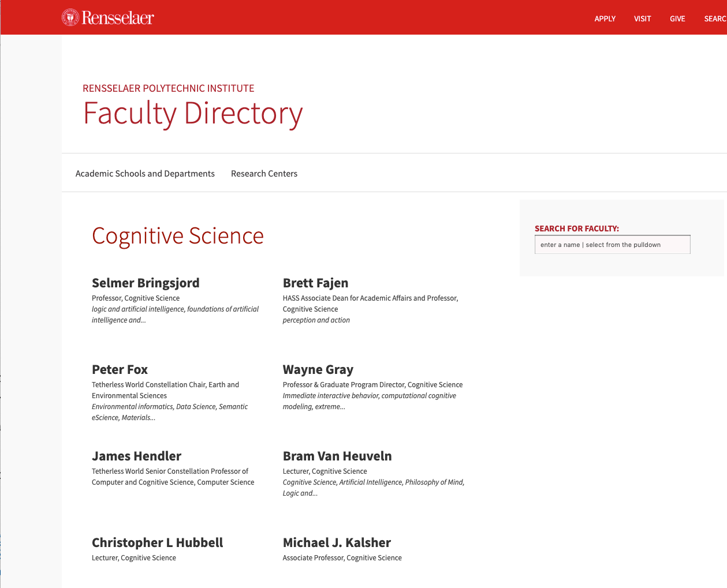Open Michael J. Kalsher's profile
This screenshot has height=588, width=727.
click(337, 542)
